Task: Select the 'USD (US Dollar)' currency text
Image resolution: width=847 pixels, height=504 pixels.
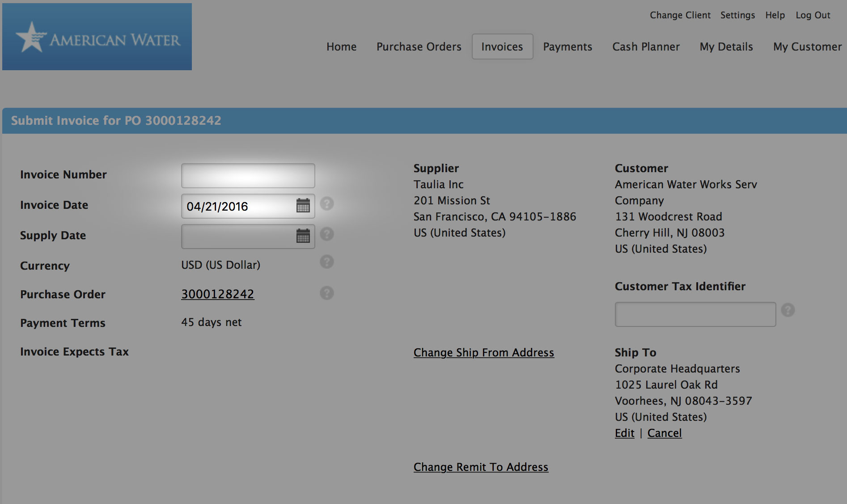Action: [220, 265]
